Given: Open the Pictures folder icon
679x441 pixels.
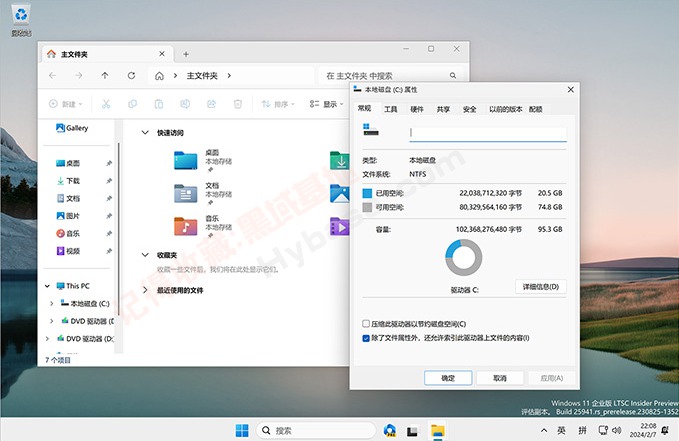Looking at the screenshot, I should coord(340,194).
